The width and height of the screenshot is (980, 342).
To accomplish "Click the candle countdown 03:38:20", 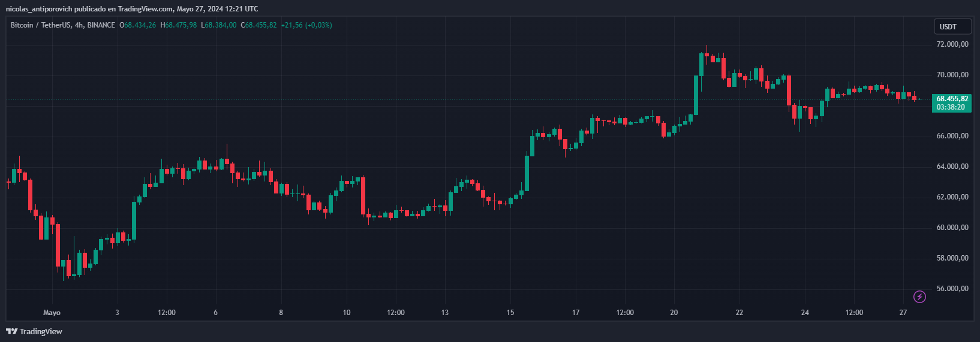I will [951, 107].
